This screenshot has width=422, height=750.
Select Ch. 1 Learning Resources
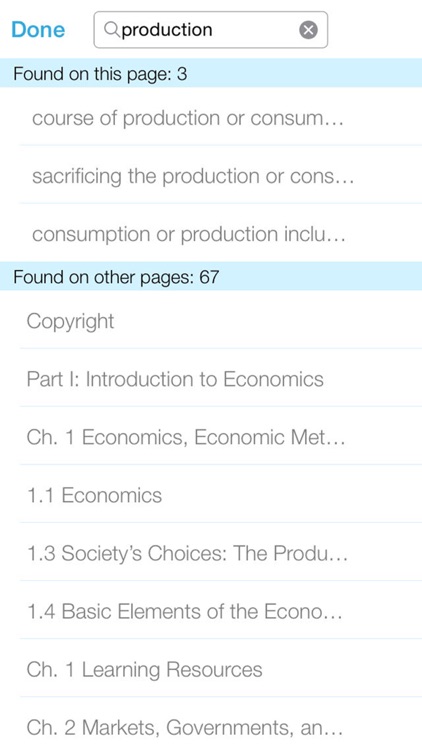click(x=221, y=669)
